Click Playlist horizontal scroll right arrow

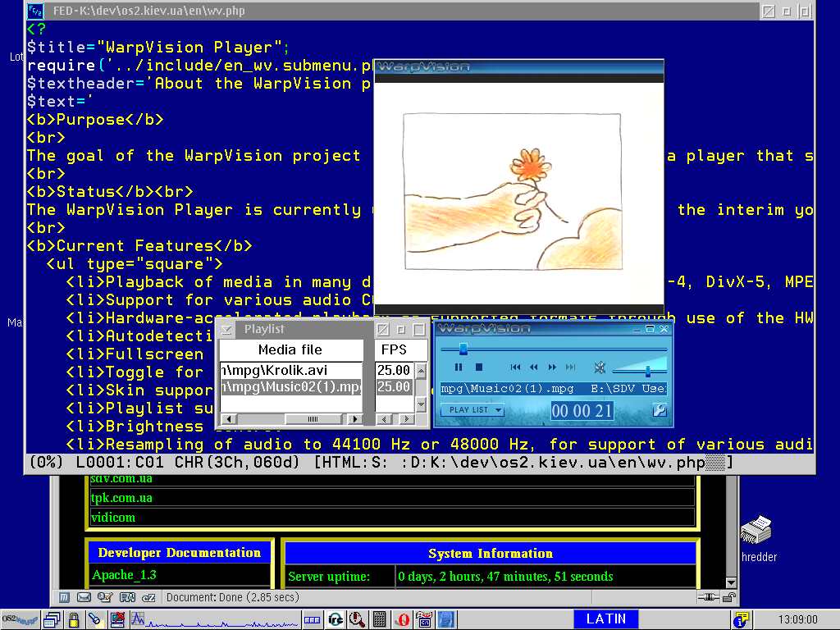[354, 419]
